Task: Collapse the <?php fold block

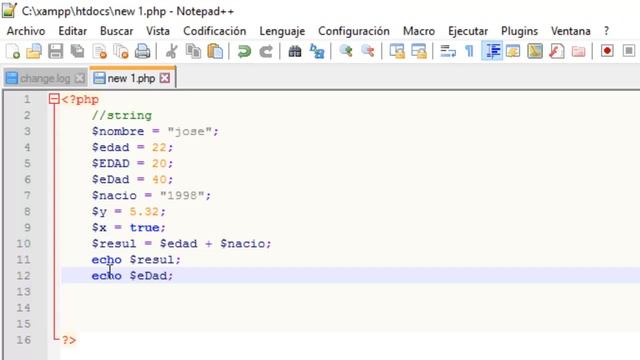Action: tap(54, 99)
